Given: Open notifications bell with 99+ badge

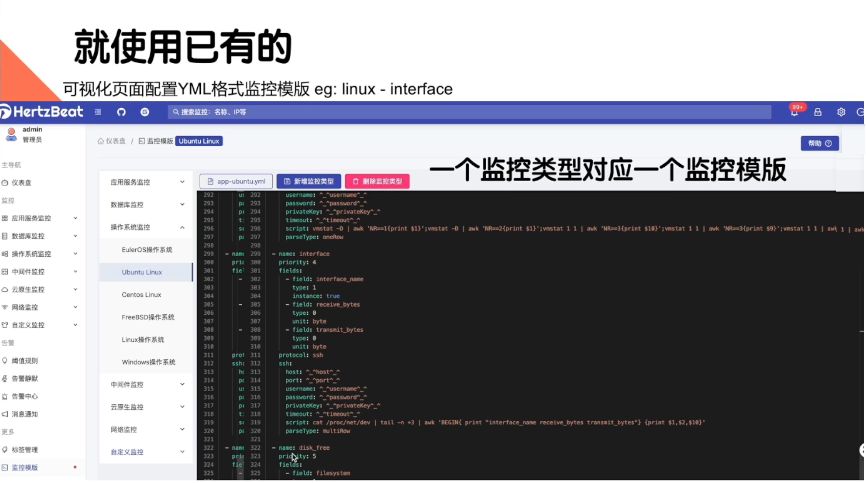Looking at the screenshot, I should (794, 112).
